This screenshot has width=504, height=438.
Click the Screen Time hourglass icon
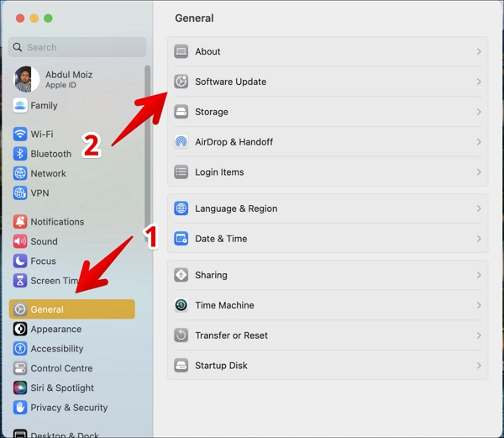point(20,281)
